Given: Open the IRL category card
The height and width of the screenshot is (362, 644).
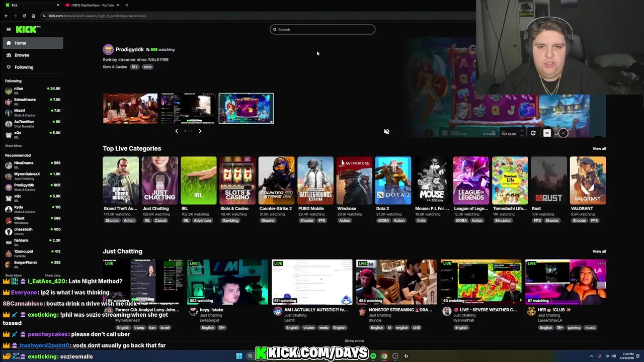Looking at the screenshot, I should coord(199,180).
